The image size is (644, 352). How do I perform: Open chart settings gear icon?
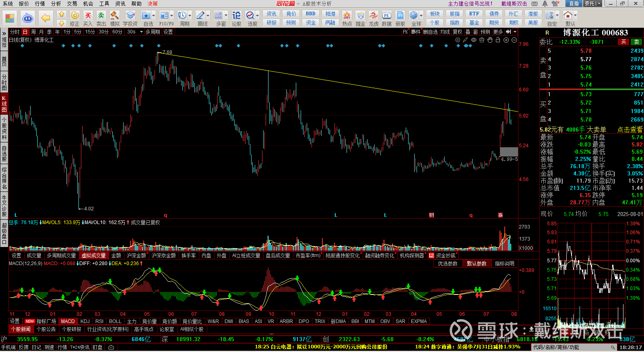458,40
